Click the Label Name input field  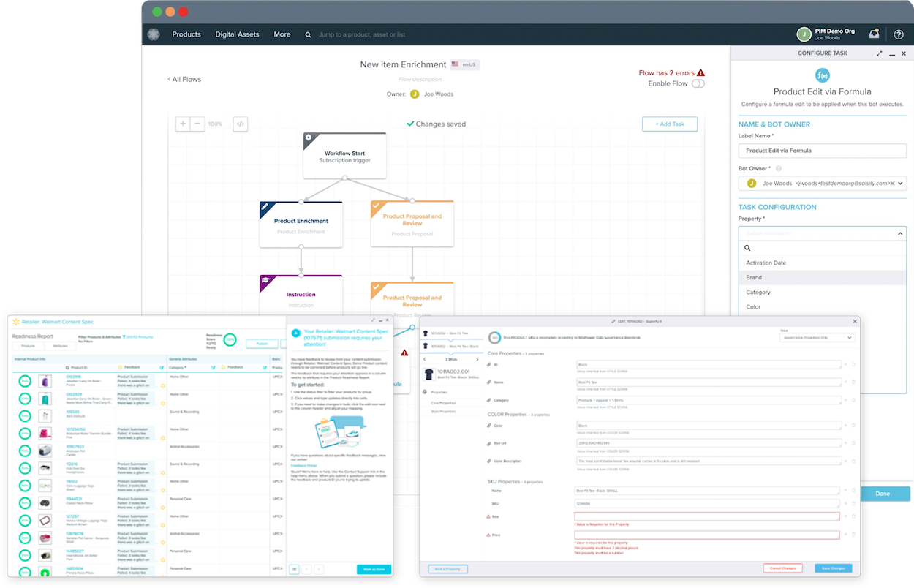tap(822, 151)
